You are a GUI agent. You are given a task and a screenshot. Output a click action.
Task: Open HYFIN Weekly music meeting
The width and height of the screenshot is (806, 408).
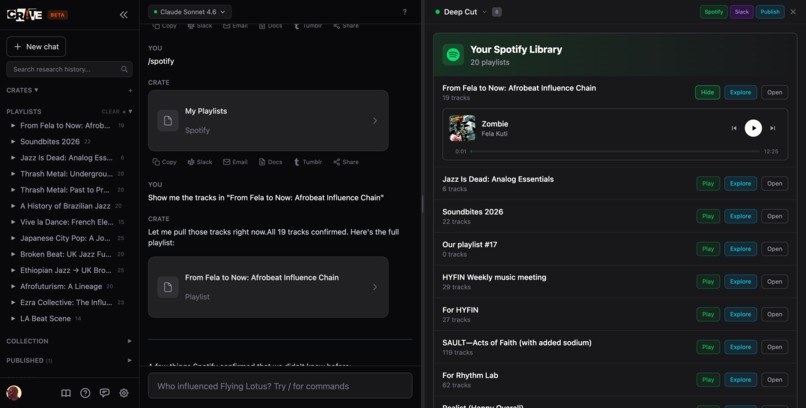(x=775, y=282)
